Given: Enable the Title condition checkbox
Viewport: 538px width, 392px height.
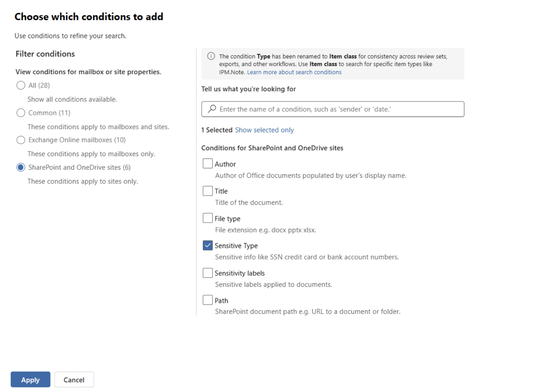Looking at the screenshot, I should click(x=208, y=191).
